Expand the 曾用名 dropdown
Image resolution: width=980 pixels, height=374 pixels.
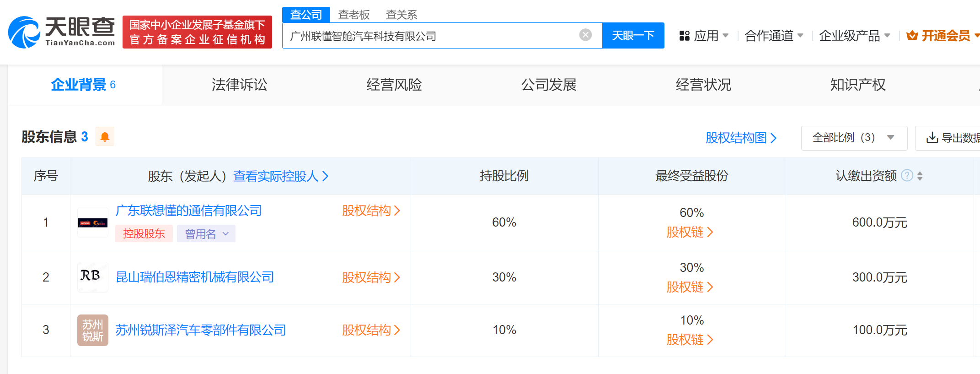pyautogui.click(x=206, y=234)
